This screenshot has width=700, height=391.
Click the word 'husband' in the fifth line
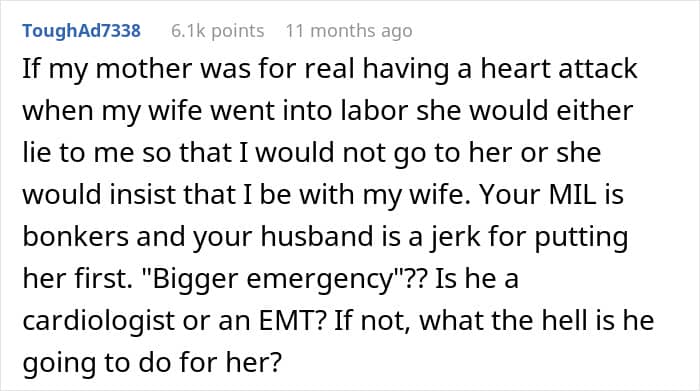(x=317, y=237)
